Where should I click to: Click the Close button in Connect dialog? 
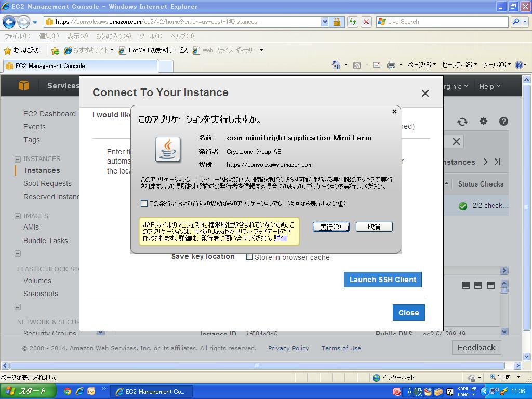coord(408,312)
